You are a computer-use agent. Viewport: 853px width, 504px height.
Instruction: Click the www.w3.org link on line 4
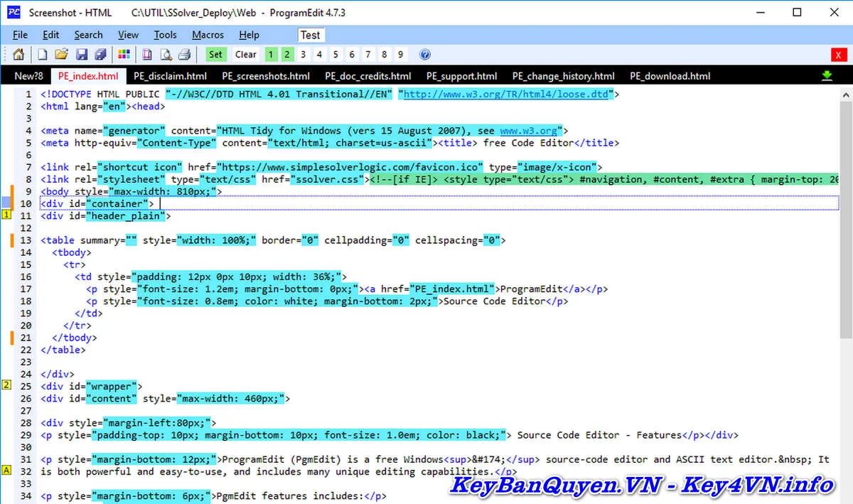click(528, 130)
